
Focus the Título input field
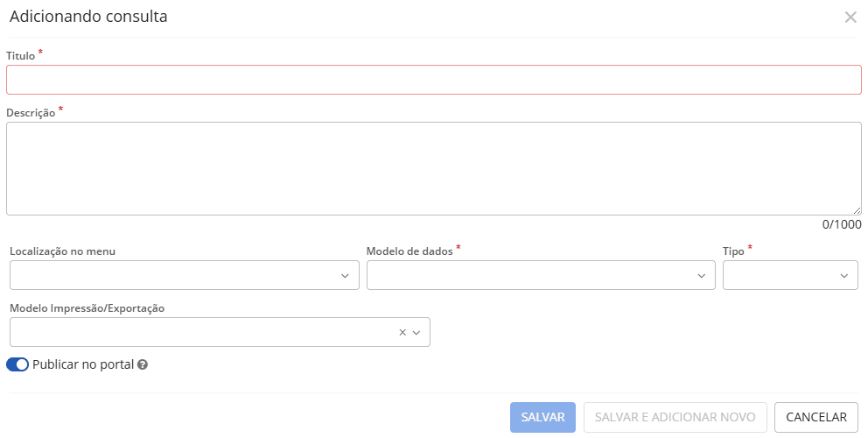(x=433, y=80)
